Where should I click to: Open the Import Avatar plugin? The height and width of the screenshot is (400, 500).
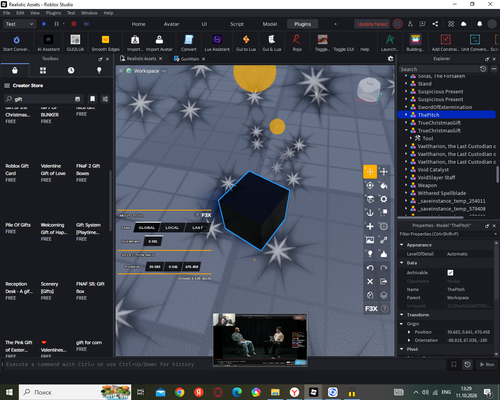(x=159, y=43)
